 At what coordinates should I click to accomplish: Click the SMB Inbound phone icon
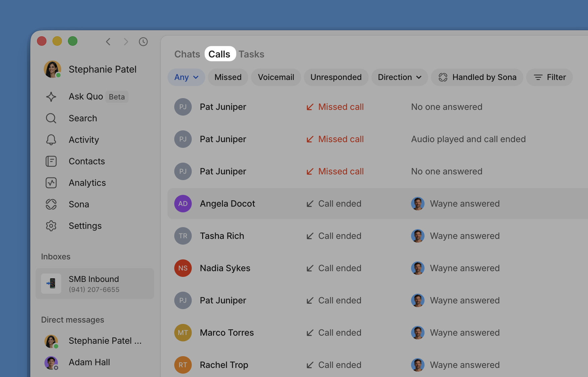pyautogui.click(x=51, y=284)
